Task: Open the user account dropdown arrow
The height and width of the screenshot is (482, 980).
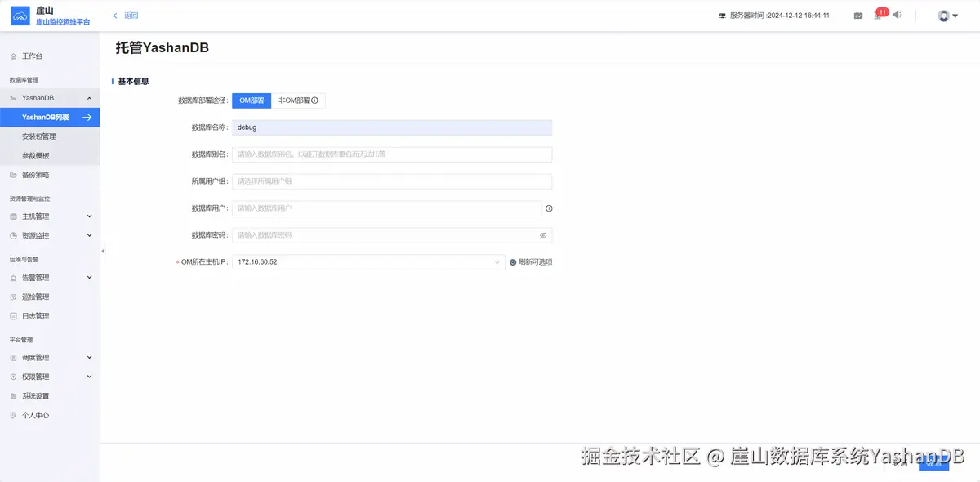Action: pos(955,16)
